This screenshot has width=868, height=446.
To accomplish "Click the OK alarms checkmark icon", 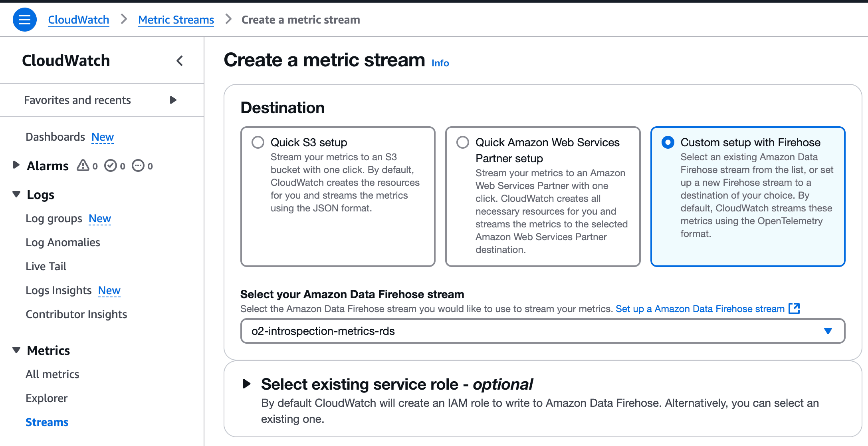I will coord(111,165).
